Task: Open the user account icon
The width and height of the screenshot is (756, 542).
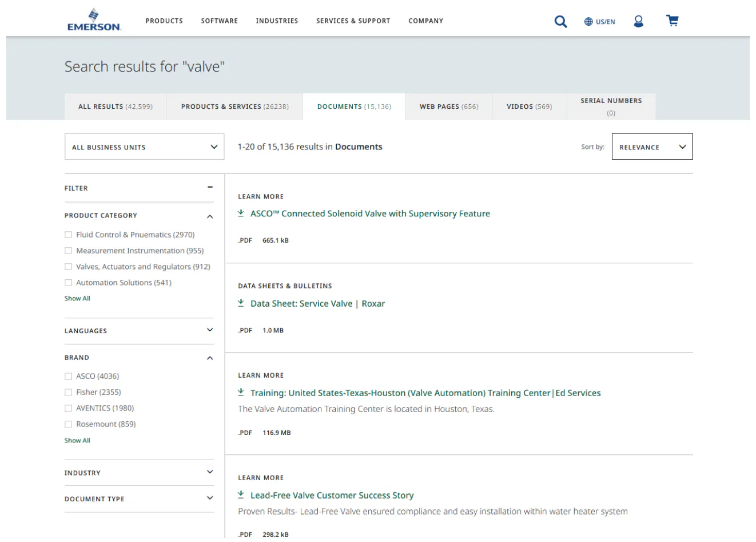Action: click(638, 21)
